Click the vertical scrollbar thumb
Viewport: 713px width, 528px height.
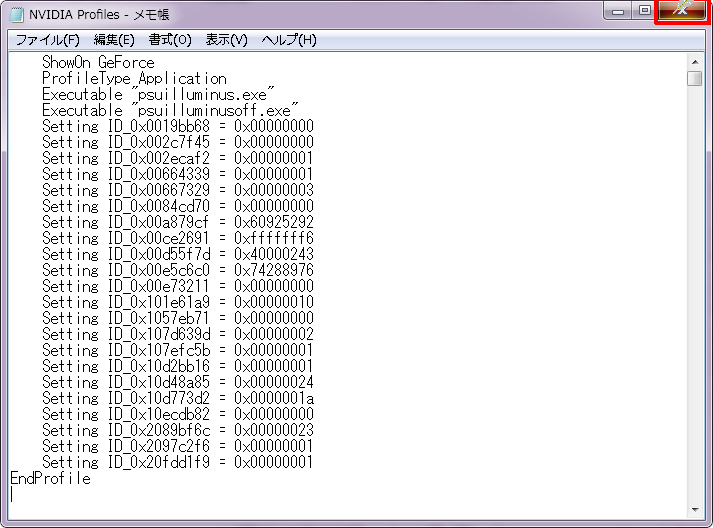[x=695, y=78]
